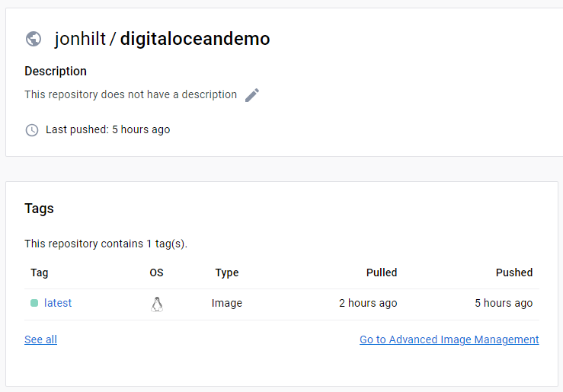
Task: Click the Tag column header
Action: point(40,272)
